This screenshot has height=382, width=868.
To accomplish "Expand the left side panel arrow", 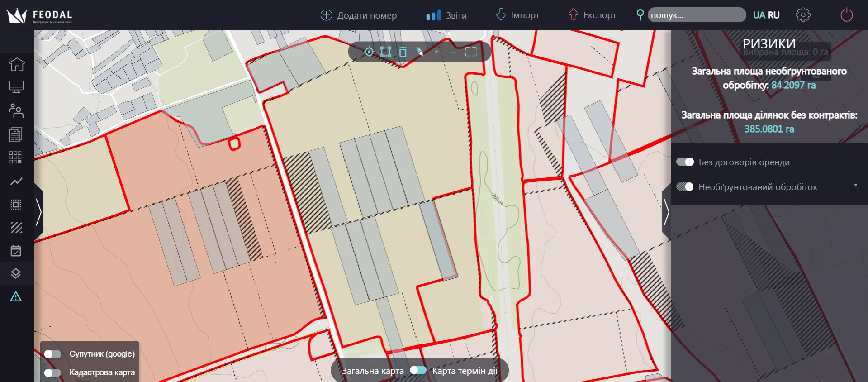I will click(x=39, y=212).
